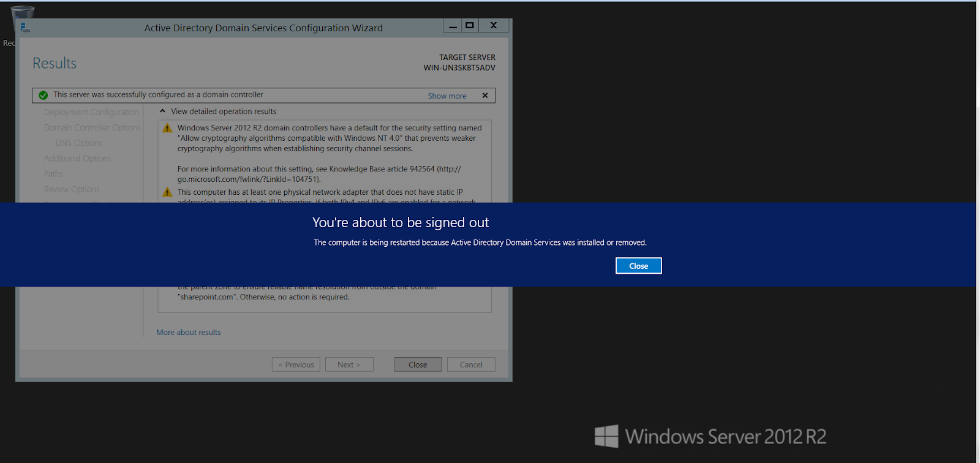Minimize the Configuration Wizard window
The image size is (980, 463).
coord(453,26)
